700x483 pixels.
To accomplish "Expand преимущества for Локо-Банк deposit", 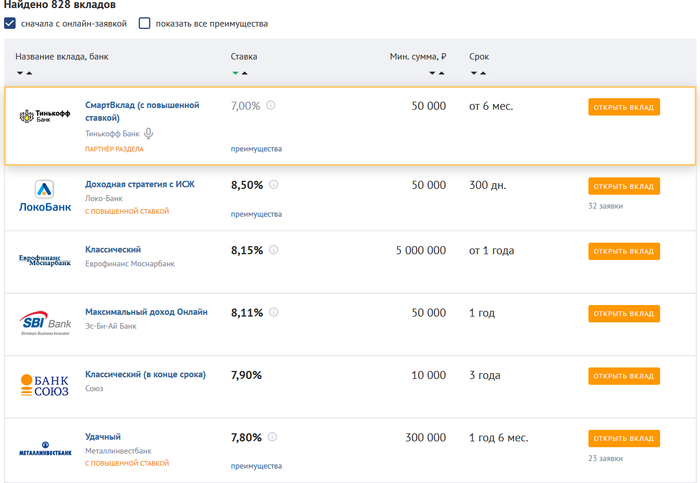I will coord(256,214).
